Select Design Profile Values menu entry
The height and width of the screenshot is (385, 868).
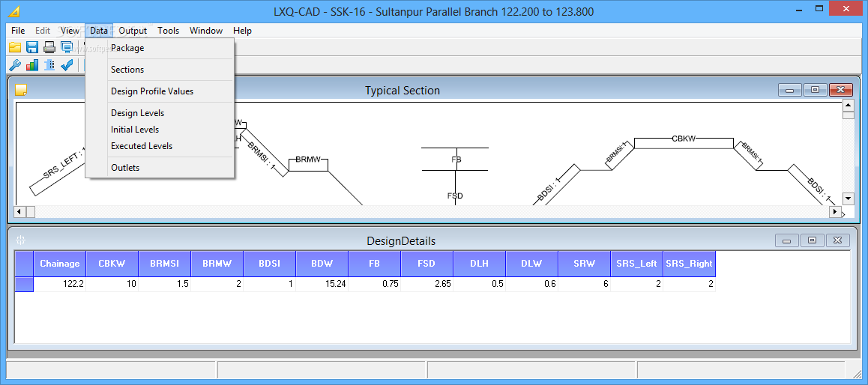click(x=160, y=91)
